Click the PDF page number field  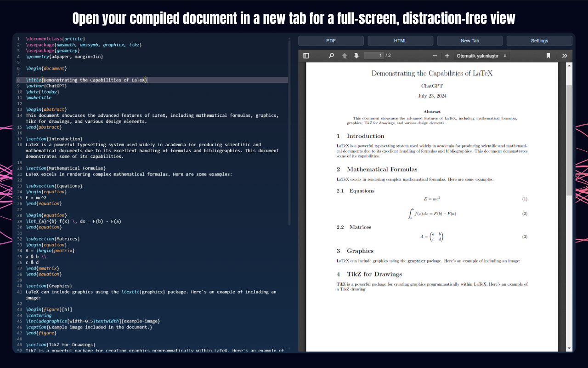(x=374, y=56)
